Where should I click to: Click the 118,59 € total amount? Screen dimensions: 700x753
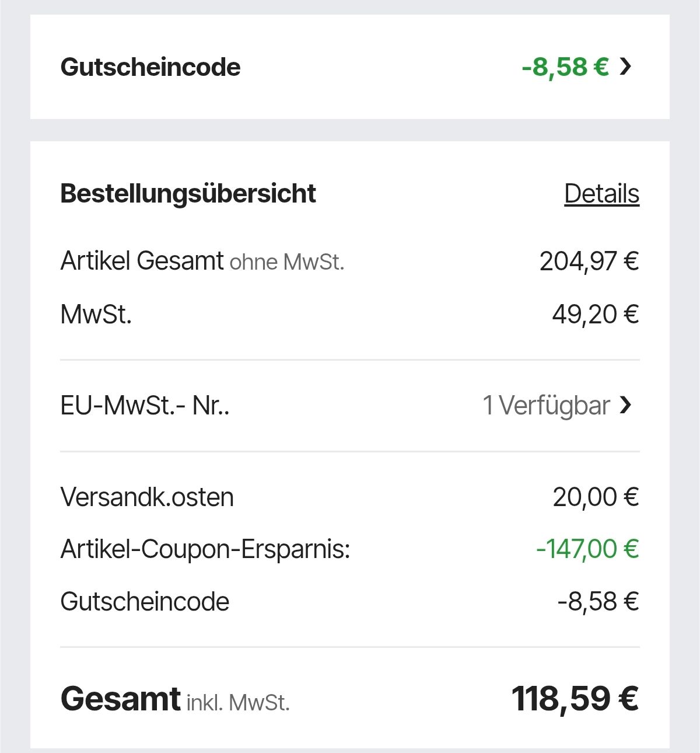coord(575,699)
